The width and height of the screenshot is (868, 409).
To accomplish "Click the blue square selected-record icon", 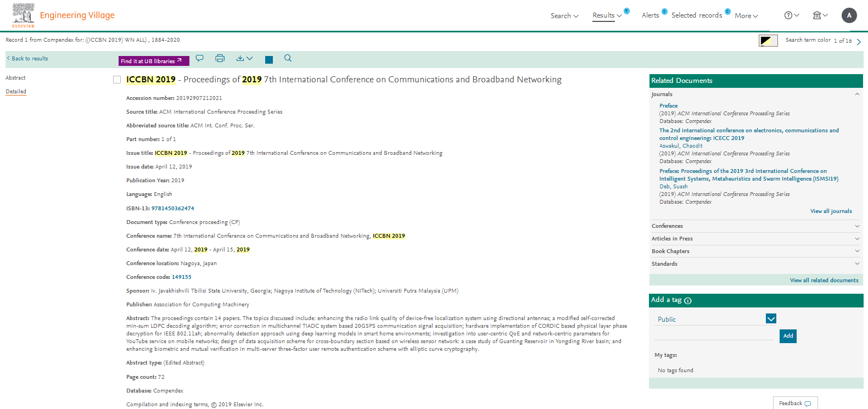I will pos(269,59).
